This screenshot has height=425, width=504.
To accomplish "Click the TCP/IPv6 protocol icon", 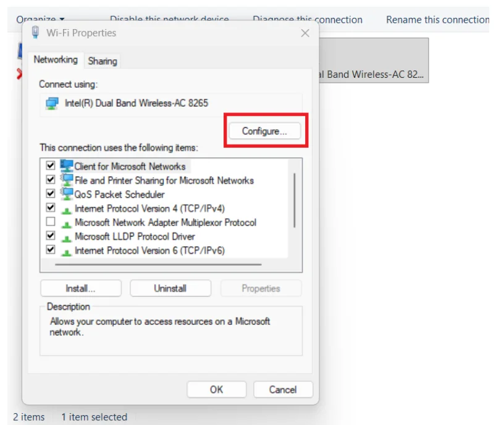I will (x=66, y=253).
